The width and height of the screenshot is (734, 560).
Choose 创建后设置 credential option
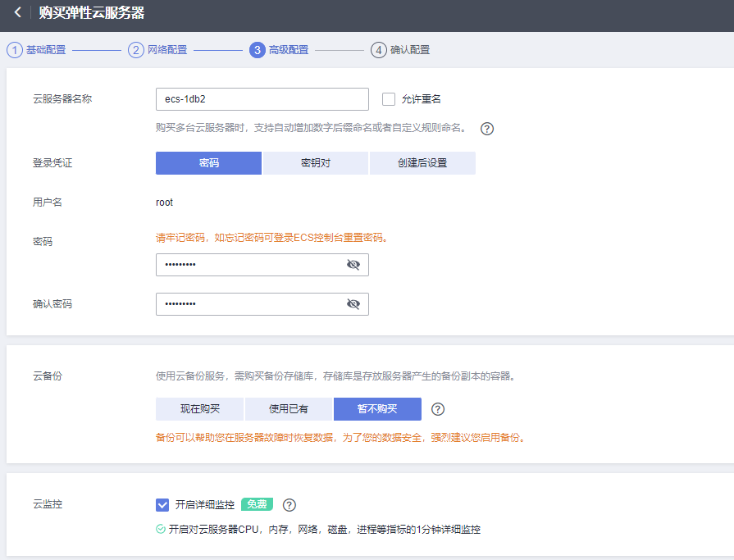point(422,163)
